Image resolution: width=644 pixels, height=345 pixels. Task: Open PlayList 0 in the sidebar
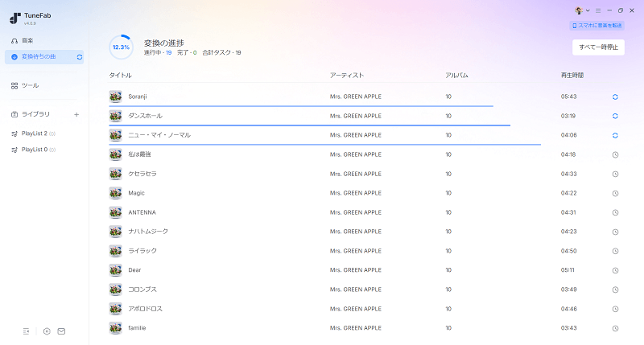pos(34,150)
